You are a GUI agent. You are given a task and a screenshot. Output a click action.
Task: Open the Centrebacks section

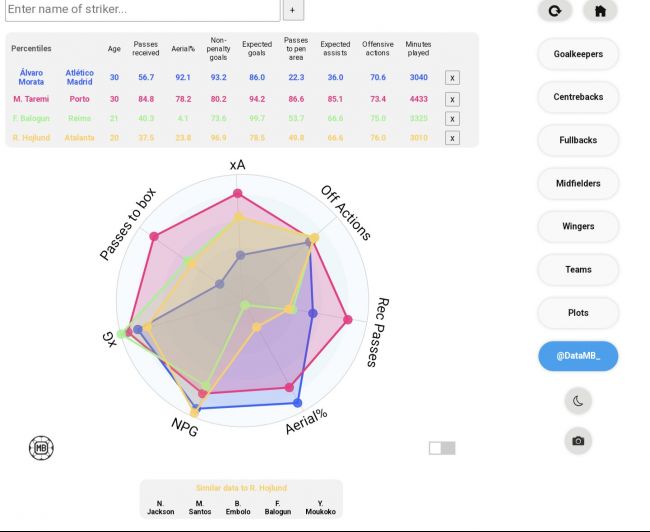click(578, 97)
